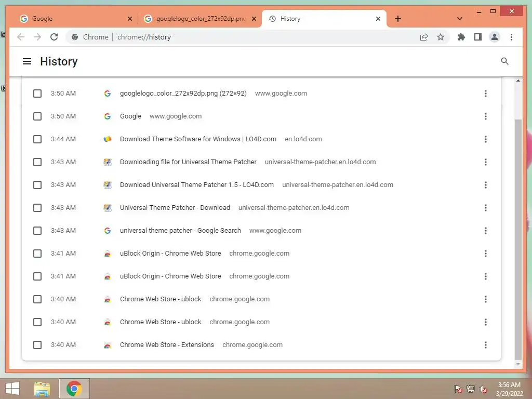Click the muted volume tray icon

coord(483,389)
